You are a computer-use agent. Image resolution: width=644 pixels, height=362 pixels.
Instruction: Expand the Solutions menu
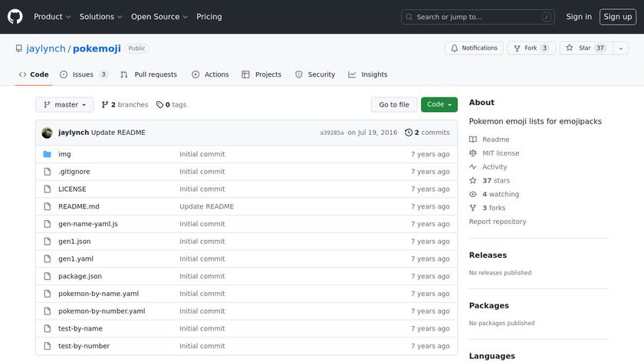coord(100,17)
